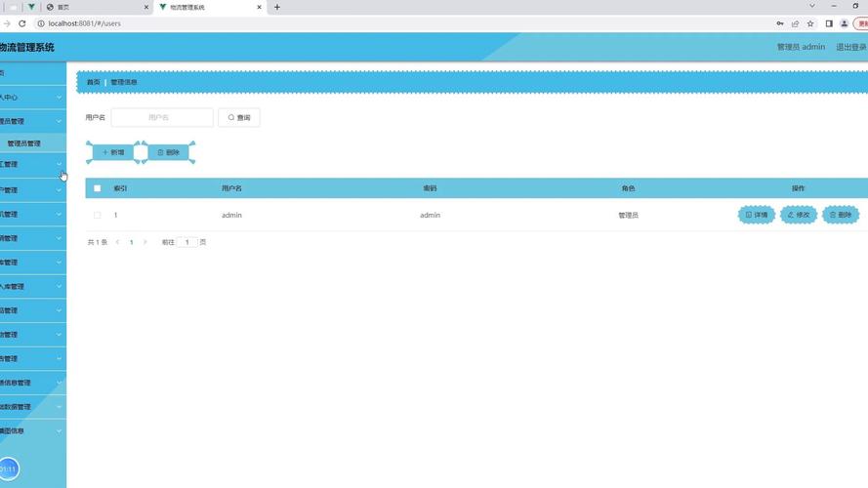Image resolution: width=868 pixels, height=488 pixels.
Task: Toggle the select-all checkbox in table header
Action: click(x=97, y=188)
